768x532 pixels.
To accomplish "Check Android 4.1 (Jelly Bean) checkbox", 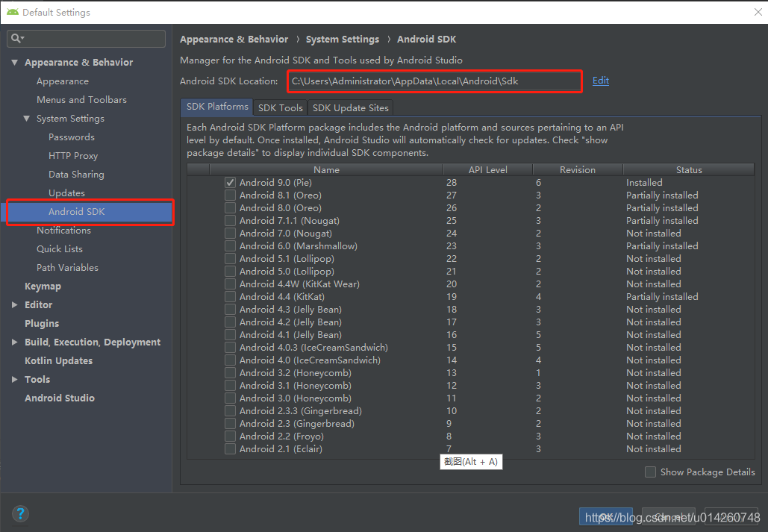I will pos(230,335).
